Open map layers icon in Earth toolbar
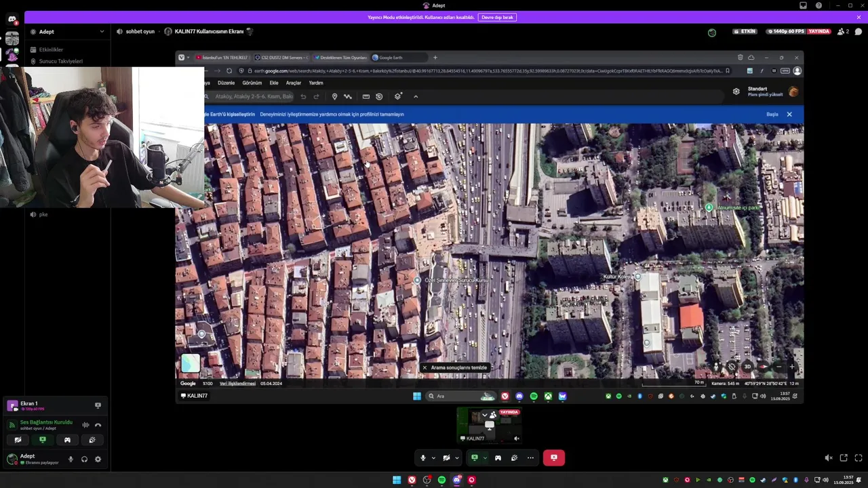 tap(398, 96)
